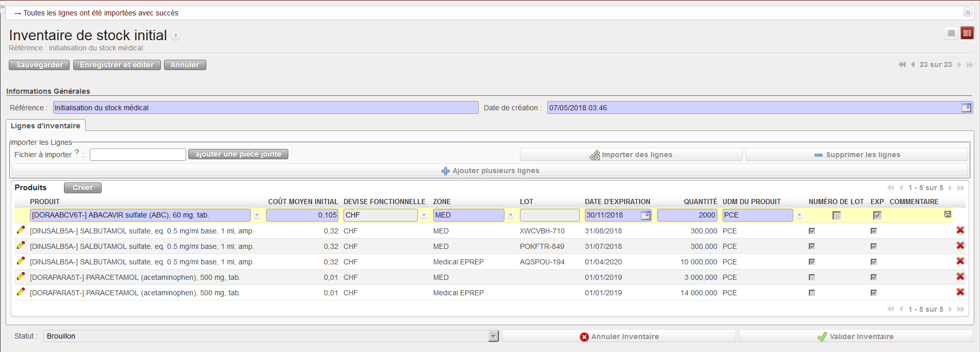Sort by the QUANTITÉ column header
Image resolution: width=980 pixels, height=352 pixels.
point(700,202)
